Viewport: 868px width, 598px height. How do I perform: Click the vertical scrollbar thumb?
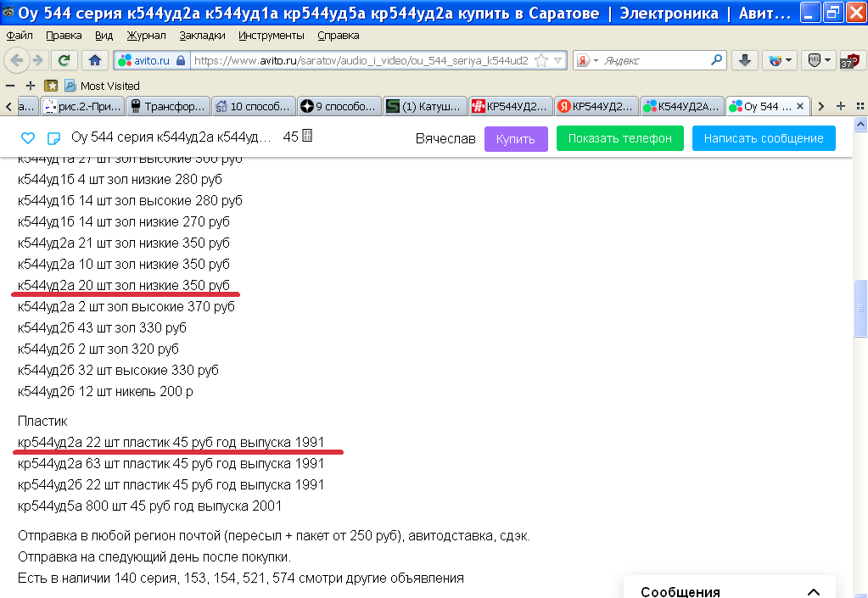860,308
